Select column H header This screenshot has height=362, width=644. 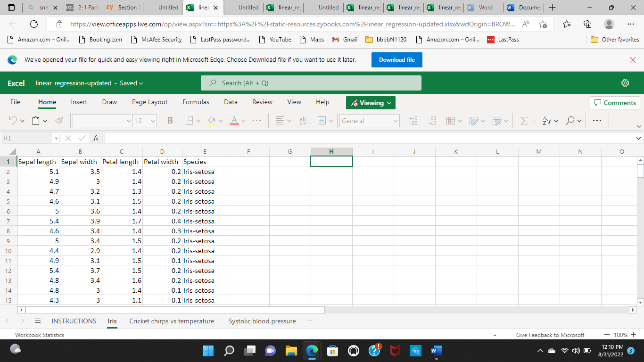point(331,151)
